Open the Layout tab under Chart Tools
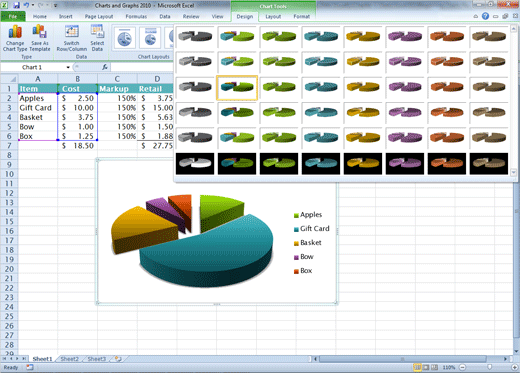The image size is (520, 373). pos(273,16)
